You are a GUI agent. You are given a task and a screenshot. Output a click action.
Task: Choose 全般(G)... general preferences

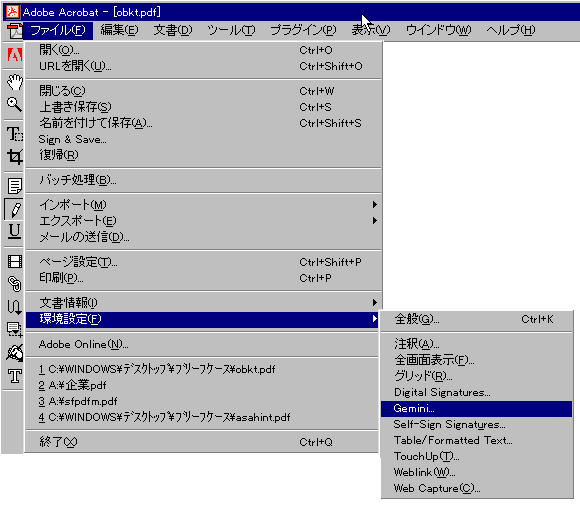click(x=476, y=319)
